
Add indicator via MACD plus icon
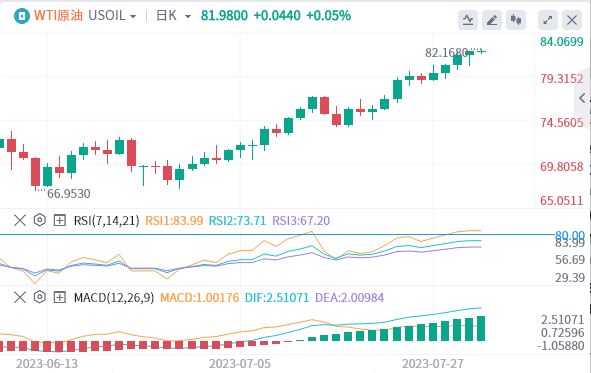[60, 297]
